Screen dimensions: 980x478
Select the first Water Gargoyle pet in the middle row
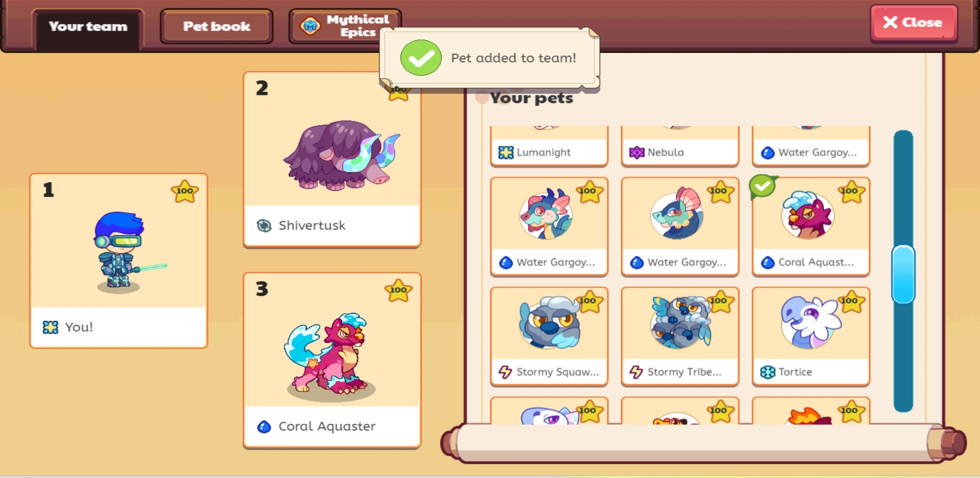click(549, 227)
